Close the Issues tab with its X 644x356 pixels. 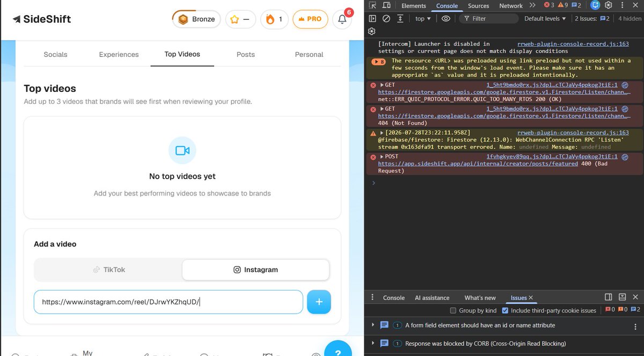pyautogui.click(x=531, y=297)
